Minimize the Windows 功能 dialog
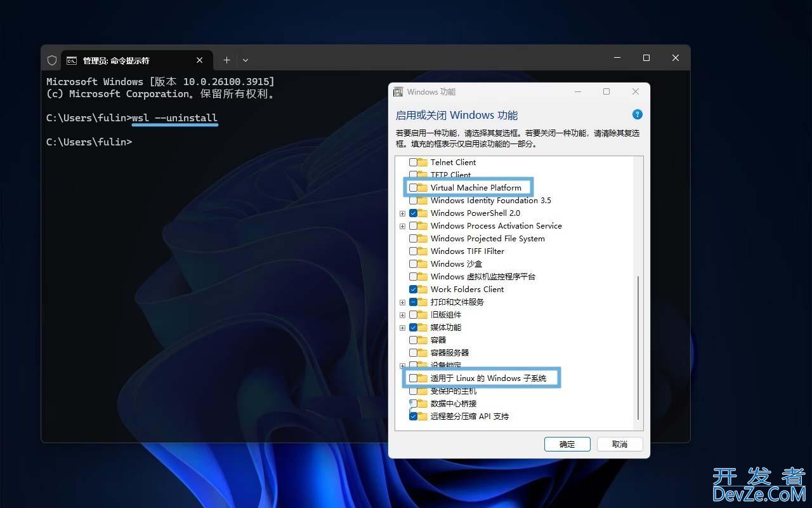 [578, 91]
